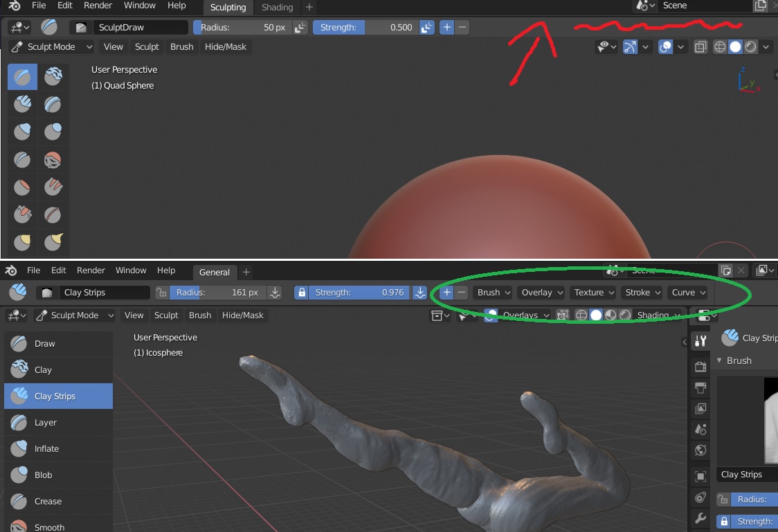Expand the Curve dropdown in lower header

(x=689, y=293)
